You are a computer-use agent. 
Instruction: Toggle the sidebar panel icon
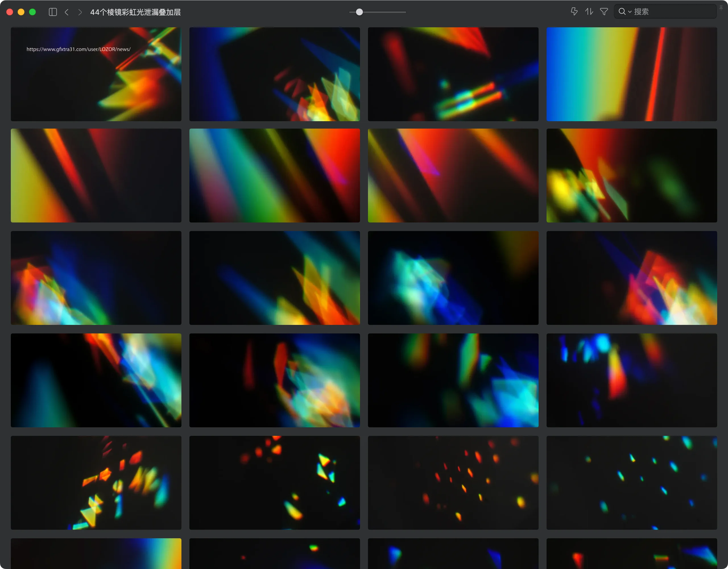pos(53,12)
